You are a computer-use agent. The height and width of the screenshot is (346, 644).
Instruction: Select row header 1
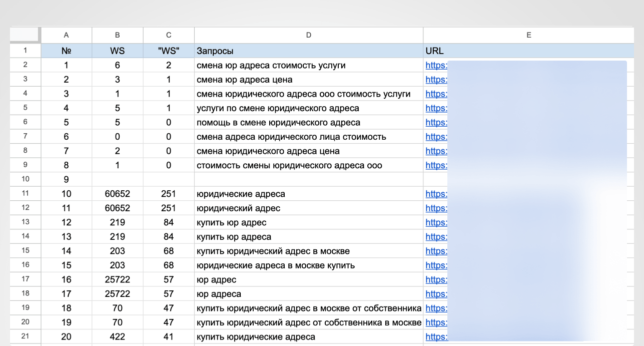point(24,51)
